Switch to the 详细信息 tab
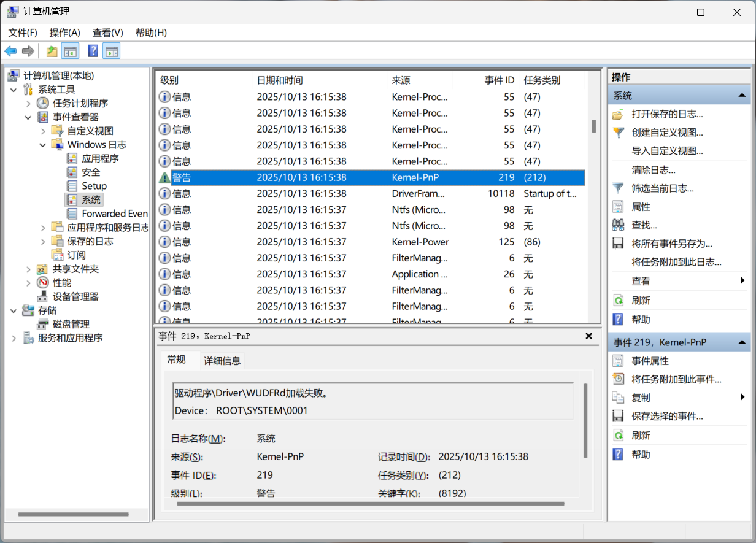 (x=222, y=361)
